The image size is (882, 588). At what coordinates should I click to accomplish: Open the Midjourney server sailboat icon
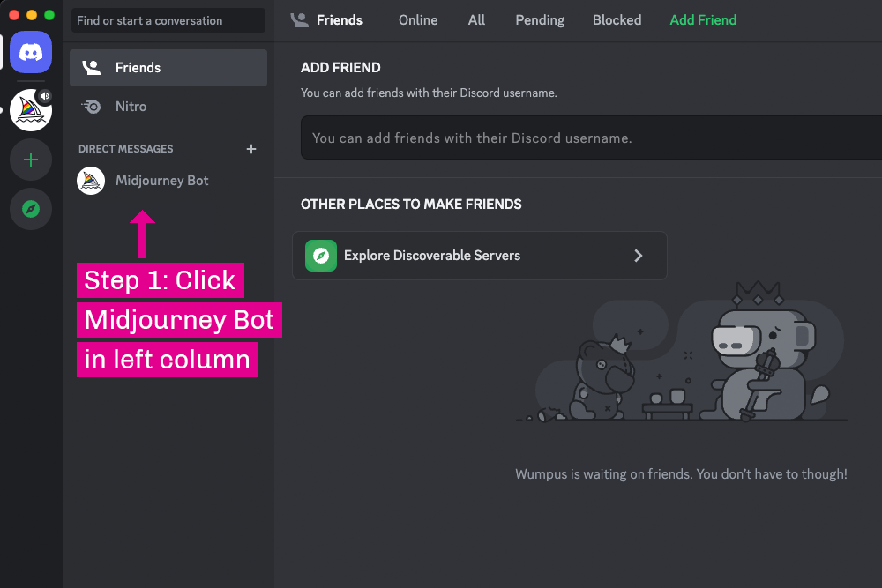30,111
